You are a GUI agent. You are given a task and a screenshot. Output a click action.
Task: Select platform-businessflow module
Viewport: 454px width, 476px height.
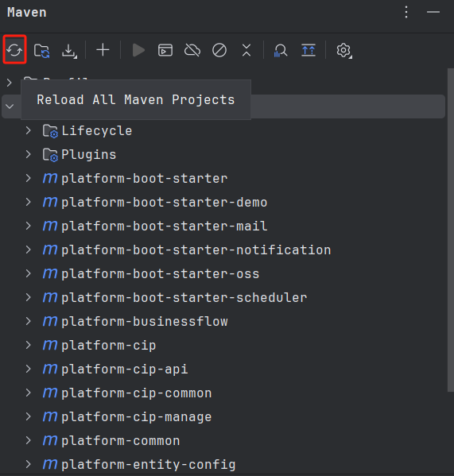pos(145,322)
